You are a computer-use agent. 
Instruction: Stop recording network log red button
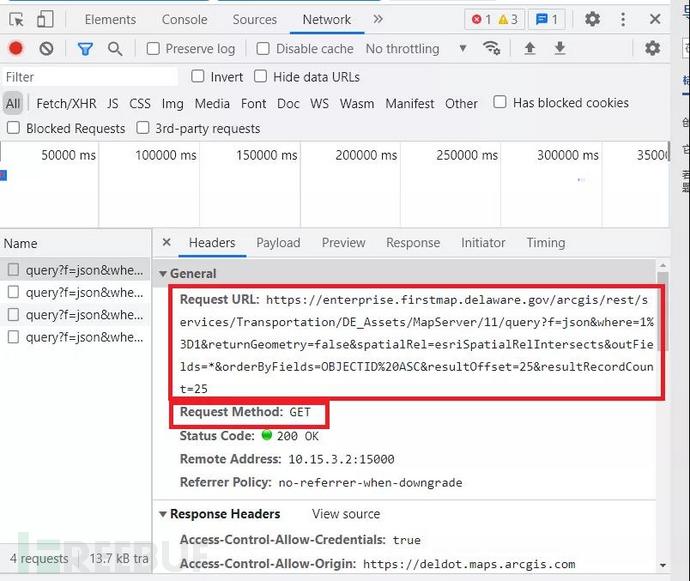pos(16,48)
